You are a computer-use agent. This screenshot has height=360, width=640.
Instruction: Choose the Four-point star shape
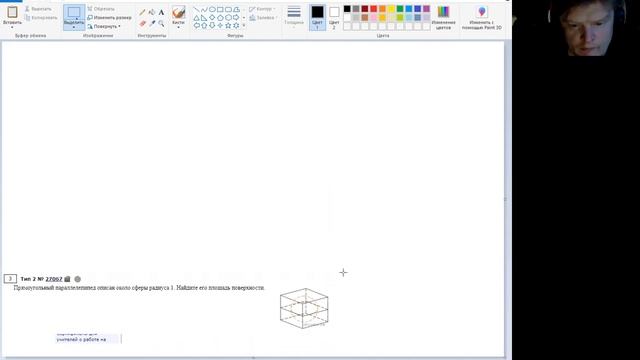tap(220, 25)
